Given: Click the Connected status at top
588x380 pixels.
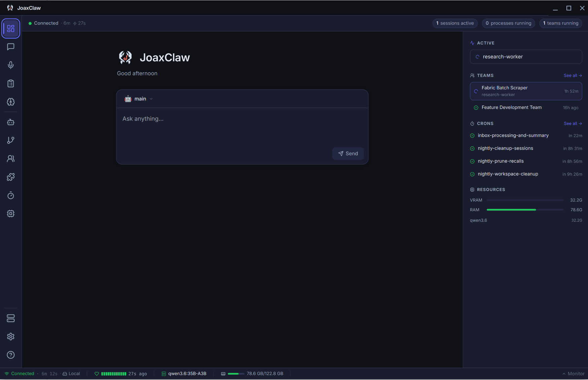Looking at the screenshot, I should click(x=43, y=23).
